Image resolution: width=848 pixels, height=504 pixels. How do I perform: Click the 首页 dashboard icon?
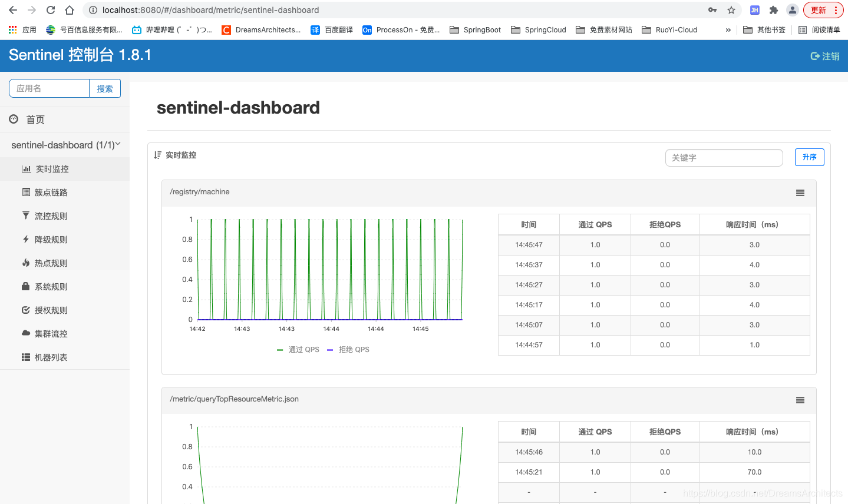pyautogui.click(x=14, y=119)
